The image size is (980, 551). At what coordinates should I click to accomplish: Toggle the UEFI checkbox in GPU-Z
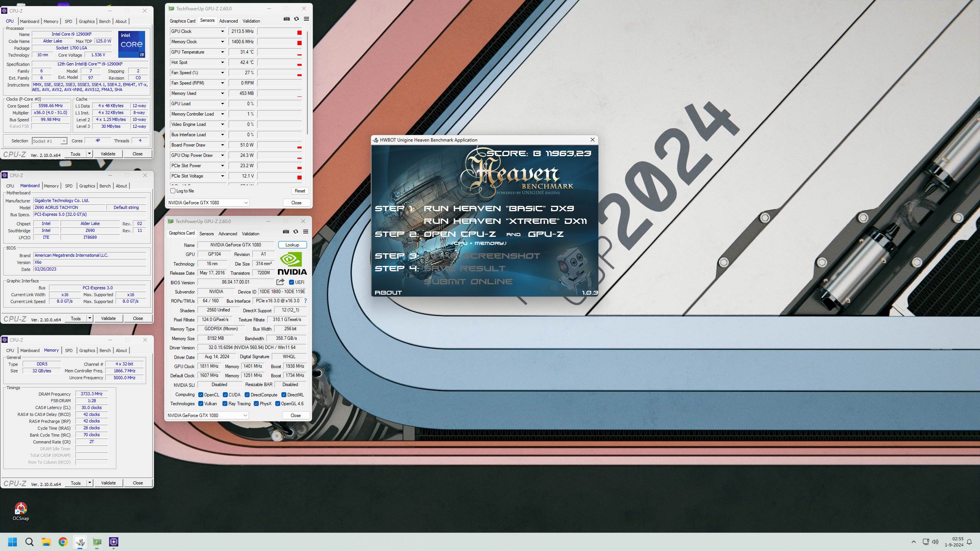click(x=292, y=282)
